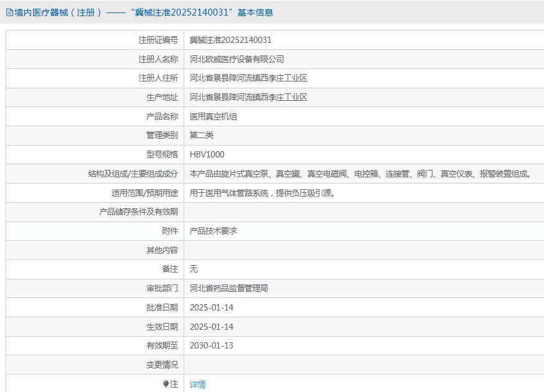Click the 结构及组成/主要组成成分 label
Screen dimensions: 544x392
point(133,174)
